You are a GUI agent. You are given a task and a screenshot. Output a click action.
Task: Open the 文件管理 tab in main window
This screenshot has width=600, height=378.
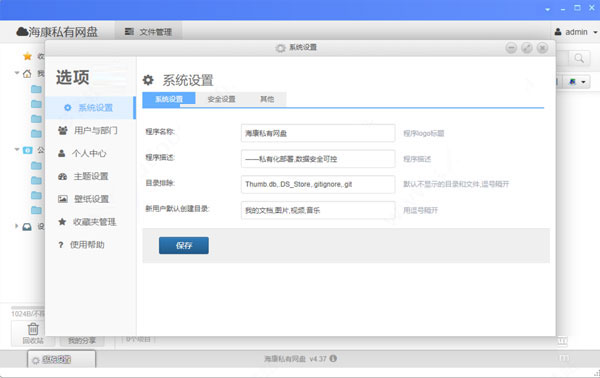(x=148, y=32)
